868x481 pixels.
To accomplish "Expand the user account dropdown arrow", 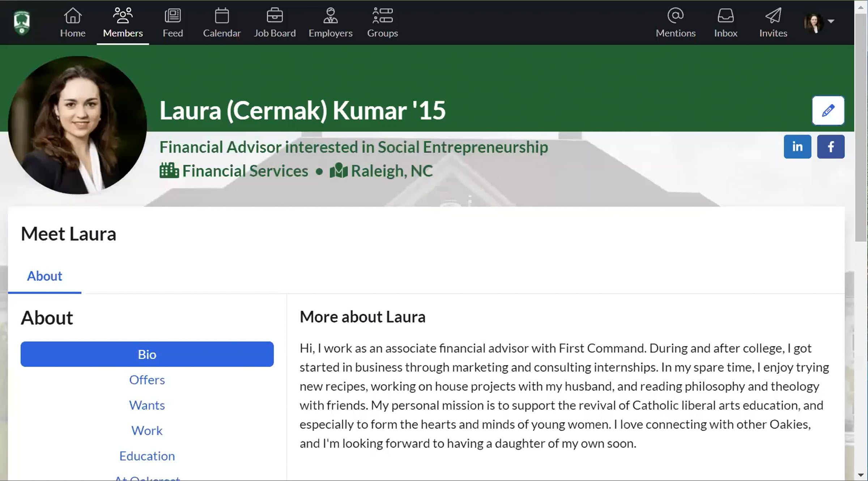I will (x=831, y=21).
